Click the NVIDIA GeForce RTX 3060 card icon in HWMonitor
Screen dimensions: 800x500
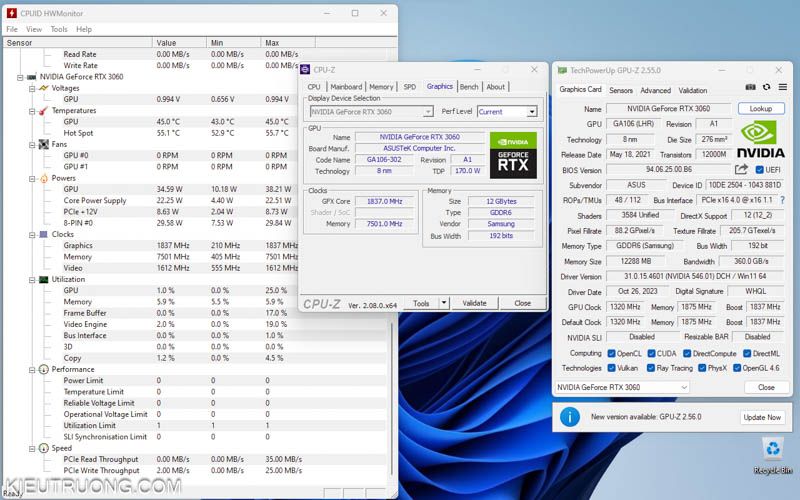tap(32, 77)
